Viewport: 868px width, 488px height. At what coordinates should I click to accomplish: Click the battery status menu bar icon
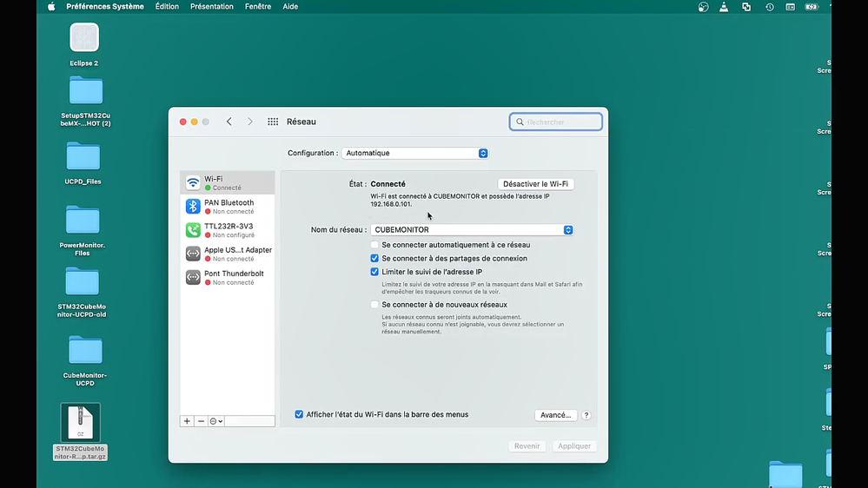click(x=812, y=7)
